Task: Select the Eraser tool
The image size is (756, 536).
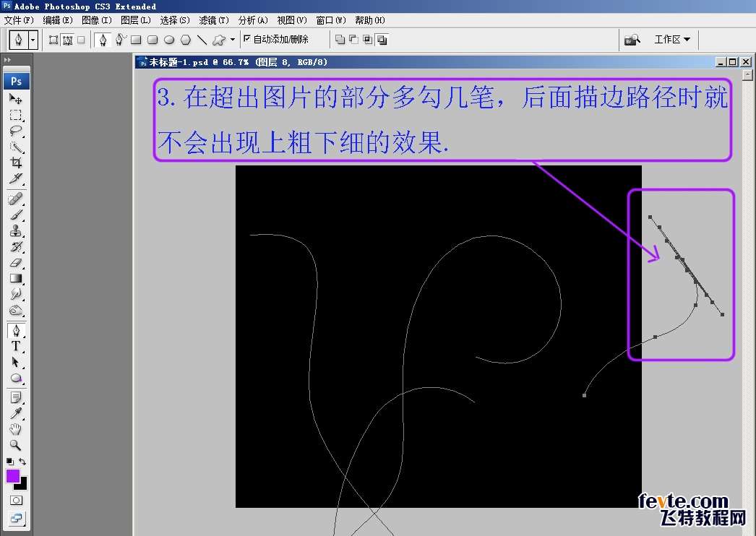Action: [x=16, y=263]
